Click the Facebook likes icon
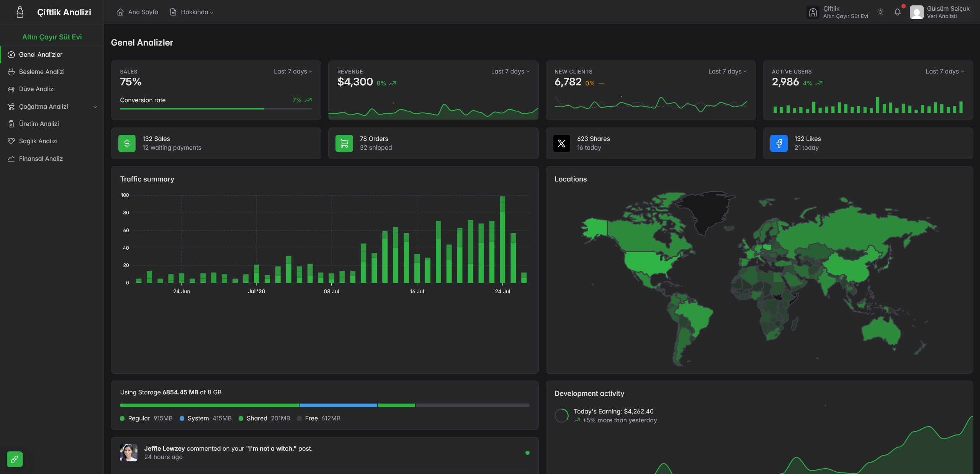Viewport: 980px width, 474px height. coord(779,143)
